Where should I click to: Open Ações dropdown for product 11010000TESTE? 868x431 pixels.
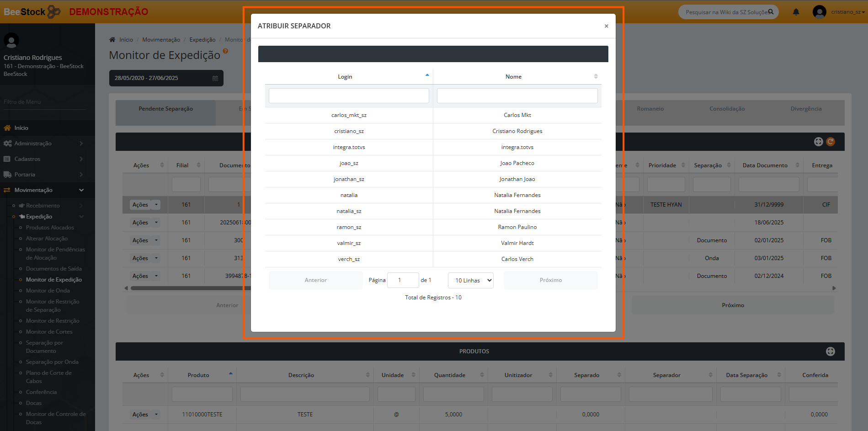coord(156,415)
